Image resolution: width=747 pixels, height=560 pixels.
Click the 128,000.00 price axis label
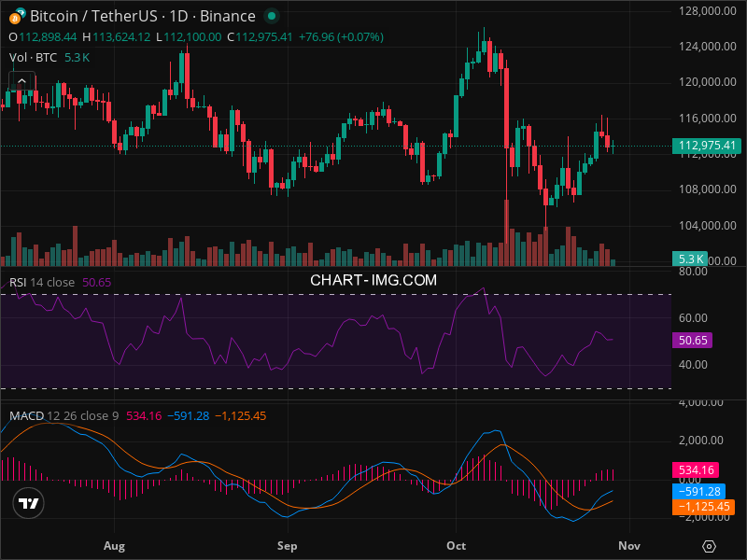click(x=702, y=11)
